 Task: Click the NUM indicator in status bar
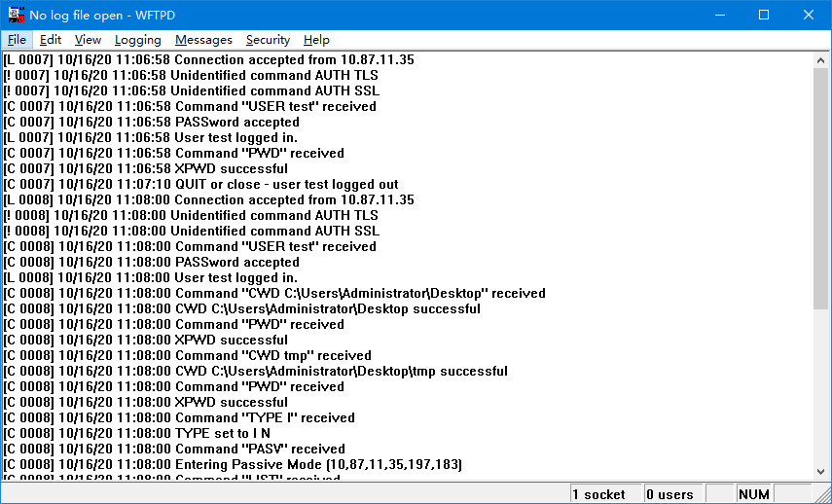point(753,494)
